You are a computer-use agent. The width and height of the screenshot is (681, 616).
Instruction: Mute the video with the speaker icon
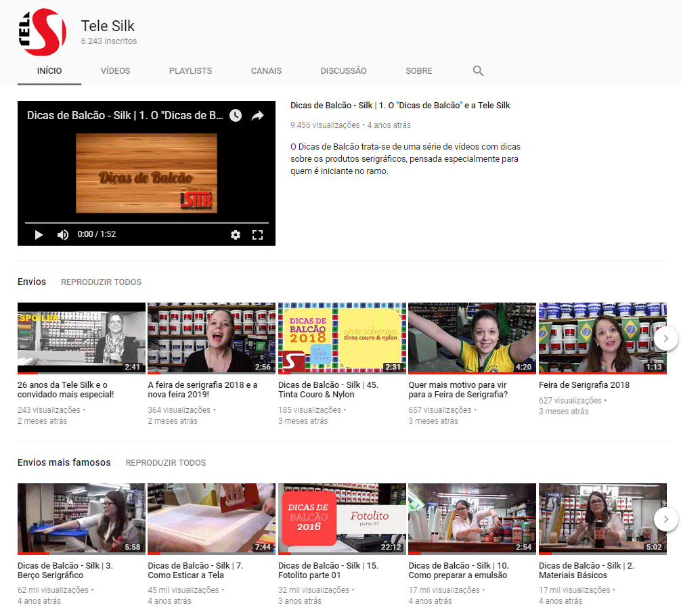63,234
